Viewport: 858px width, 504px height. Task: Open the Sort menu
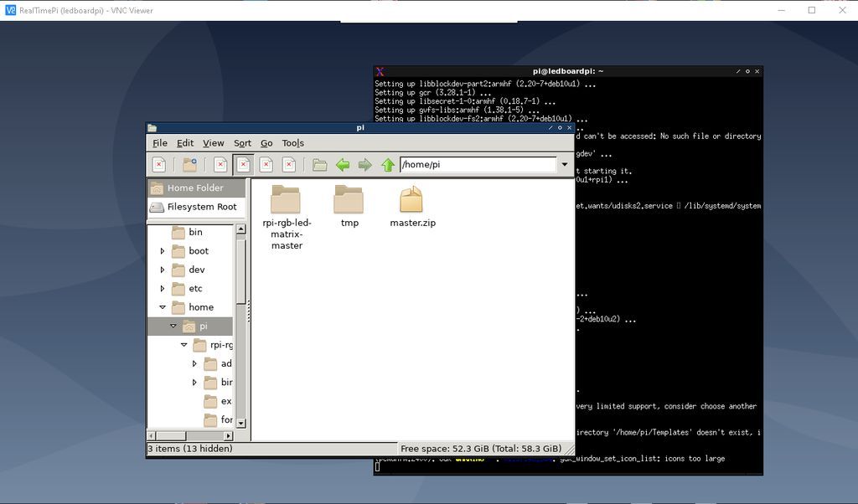(x=242, y=143)
